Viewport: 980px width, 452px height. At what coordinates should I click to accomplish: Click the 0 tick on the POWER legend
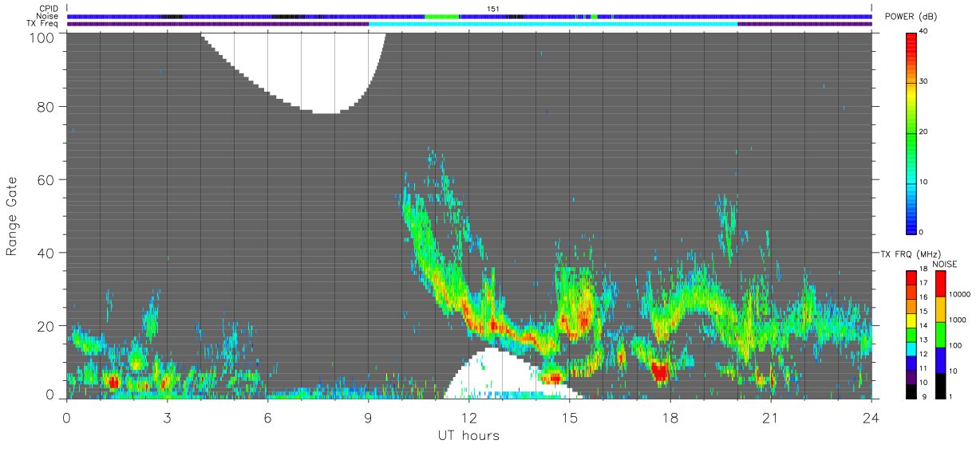[922, 232]
